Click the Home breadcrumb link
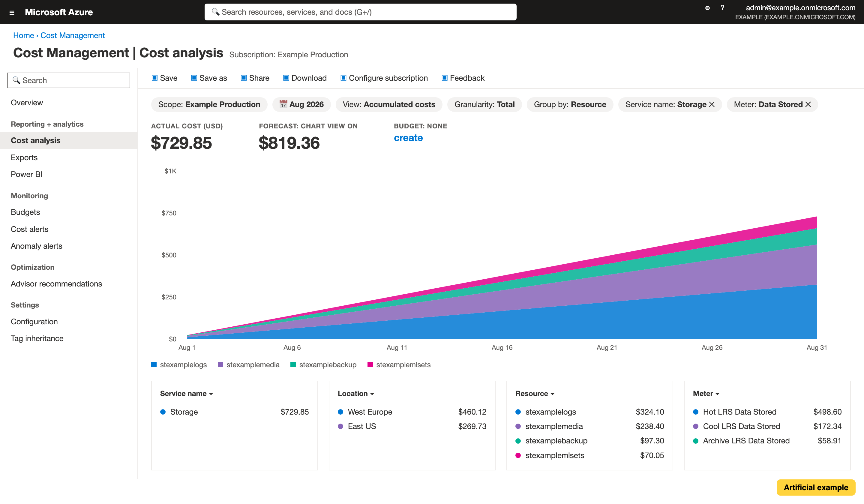864x504 pixels. (23, 35)
